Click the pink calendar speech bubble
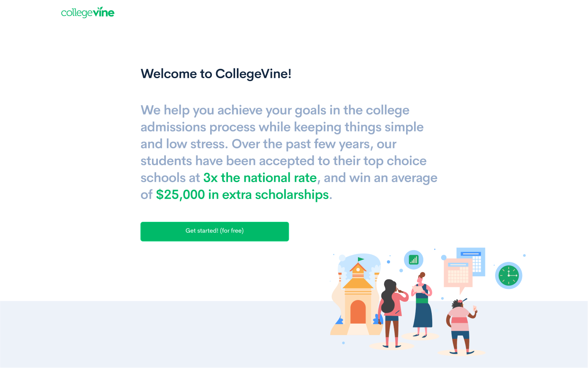The width and height of the screenshot is (588, 368). (x=458, y=274)
